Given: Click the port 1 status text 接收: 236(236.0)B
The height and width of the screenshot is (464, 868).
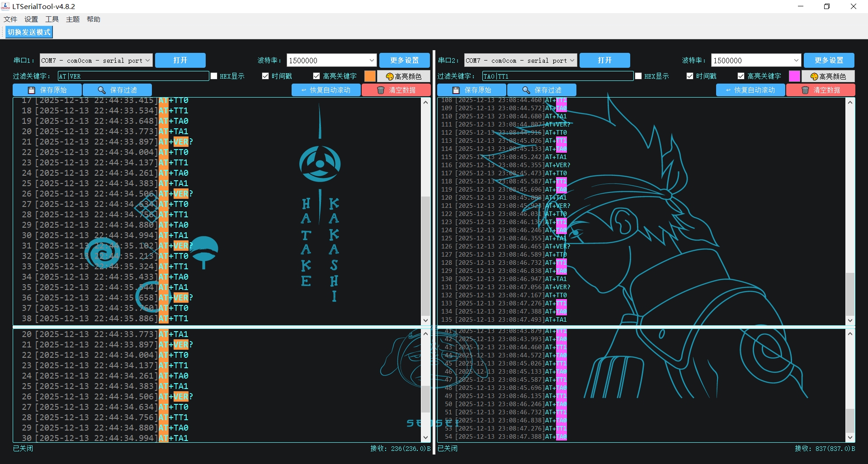Looking at the screenshot, I should coord(400,449).
